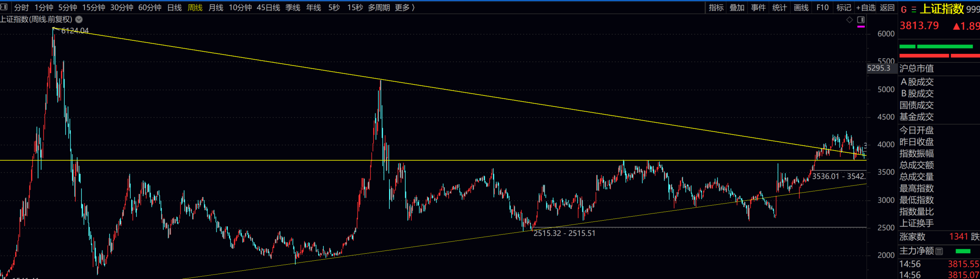Click the 3813.79 current index value
980x279 pixels.
point(919,26)
